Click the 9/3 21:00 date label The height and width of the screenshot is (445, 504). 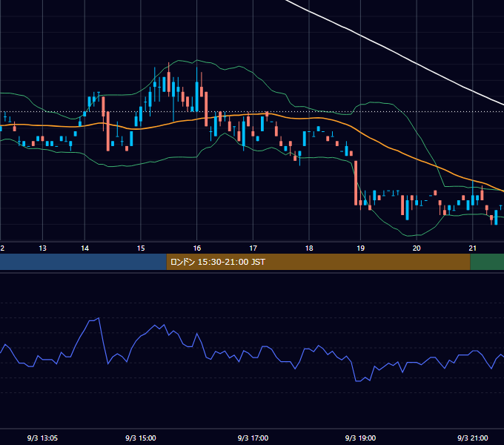pos(473,438)
